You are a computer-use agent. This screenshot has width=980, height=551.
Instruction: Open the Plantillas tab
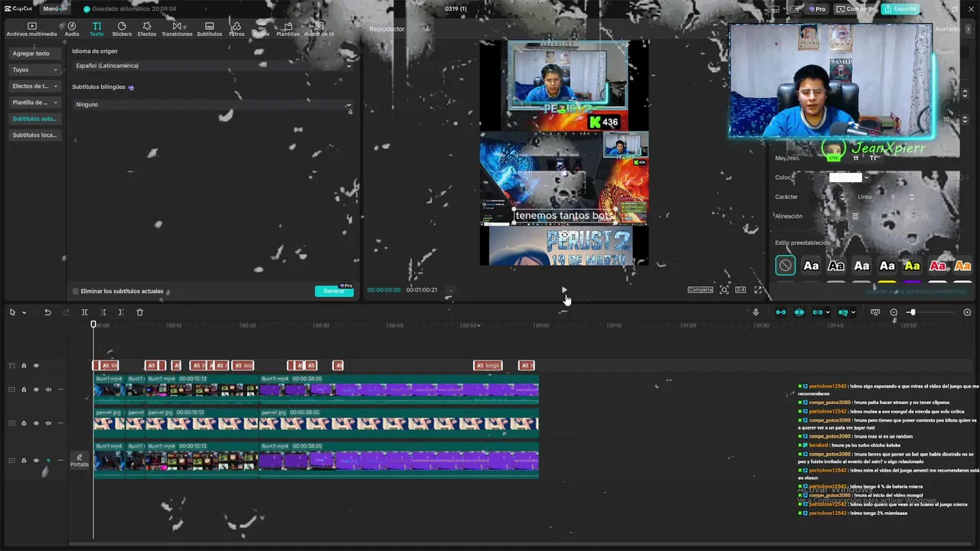[288, 29]
